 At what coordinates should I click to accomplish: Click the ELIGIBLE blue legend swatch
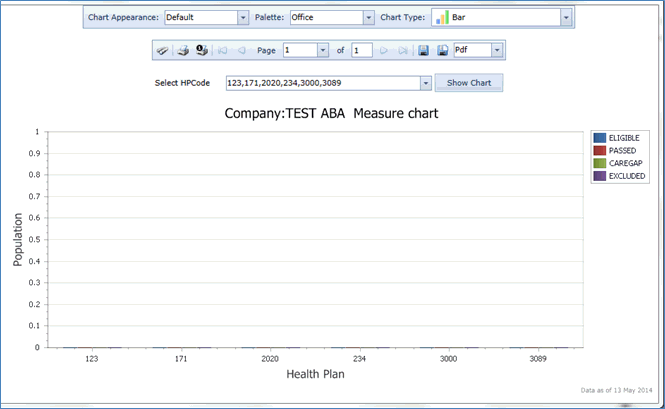pos(599,137)
